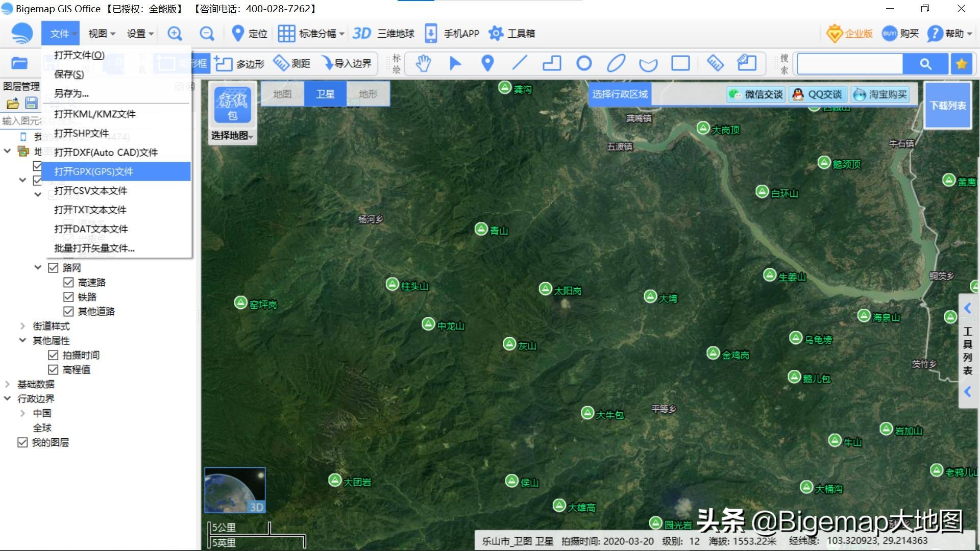Click the last drawing toolbar icon
980x551 pixels.
coord(747,63)
